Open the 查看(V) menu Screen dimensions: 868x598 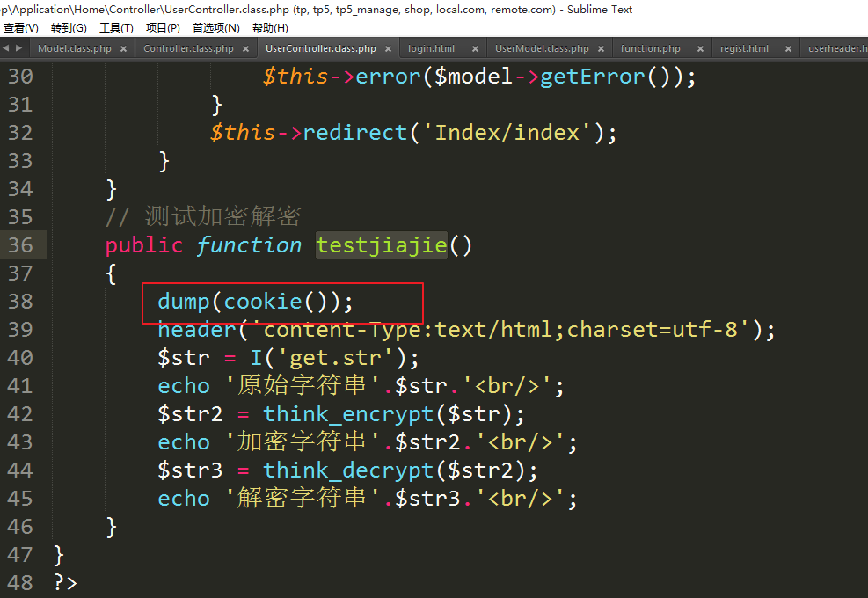coord(20,28)
